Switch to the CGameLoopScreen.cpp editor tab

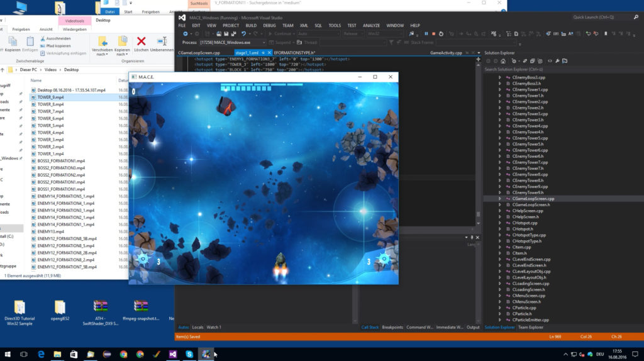click(199, 53)
